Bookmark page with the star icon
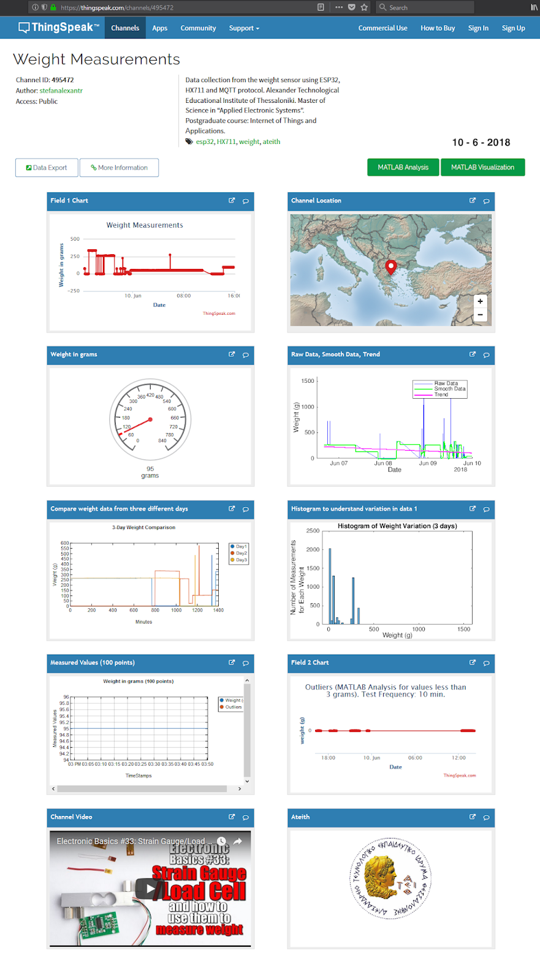Image resolution: width=540 pixels, height=980 pixels. 364,7
